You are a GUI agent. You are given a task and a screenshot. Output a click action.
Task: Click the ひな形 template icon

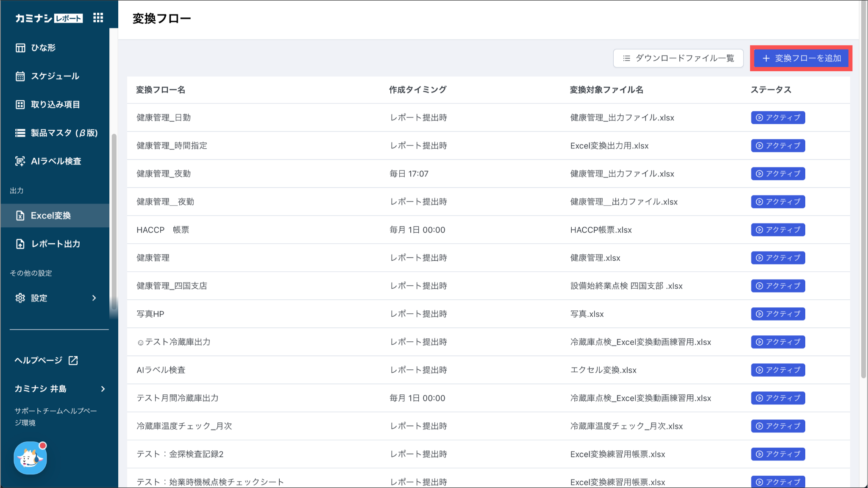(x=20, y=48)
